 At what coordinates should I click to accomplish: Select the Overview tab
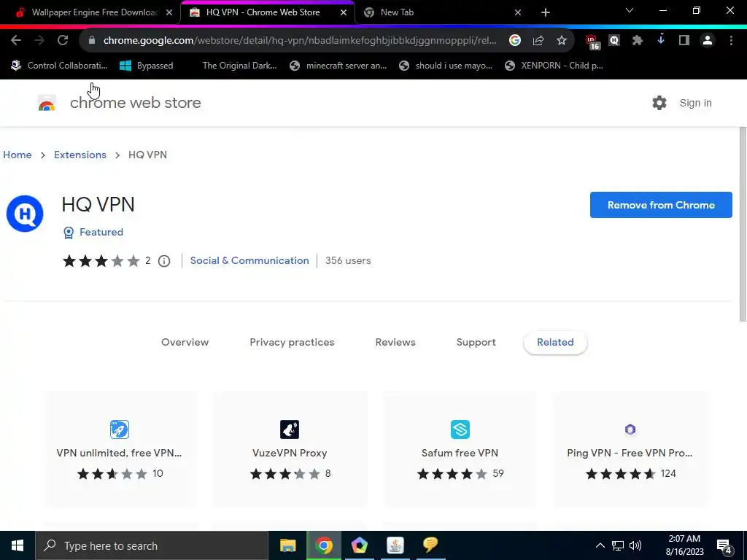(185, 343)
